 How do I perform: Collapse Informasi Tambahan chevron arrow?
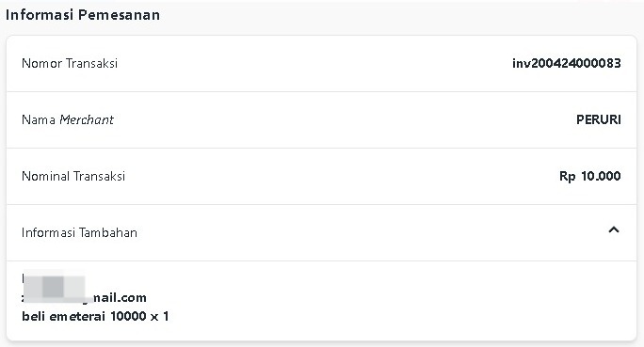click(x=614, y=229)
